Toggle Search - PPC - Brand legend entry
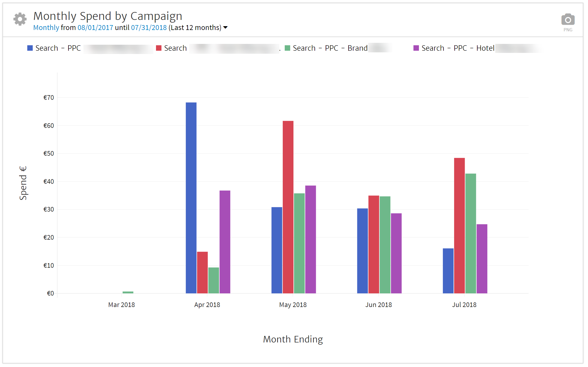The width and height of the screenshot is (588, 367). coord(330,48)
